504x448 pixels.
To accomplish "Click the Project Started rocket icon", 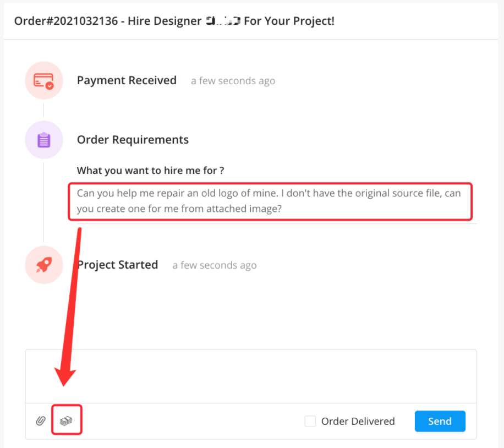I will 44,265.
